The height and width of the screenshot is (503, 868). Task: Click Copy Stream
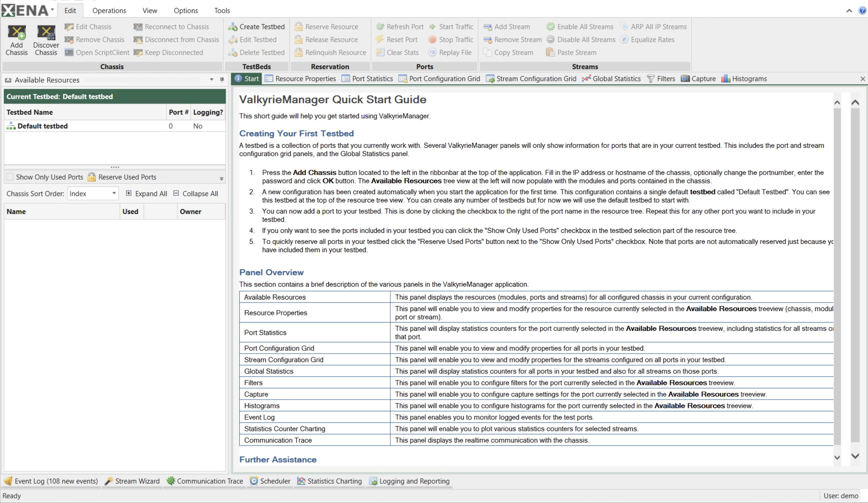tap(508, 52)
